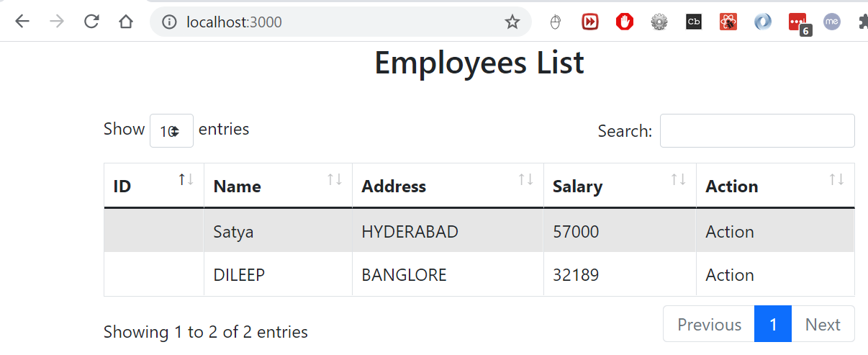Sort table by Name column

[x=277, y=186]
